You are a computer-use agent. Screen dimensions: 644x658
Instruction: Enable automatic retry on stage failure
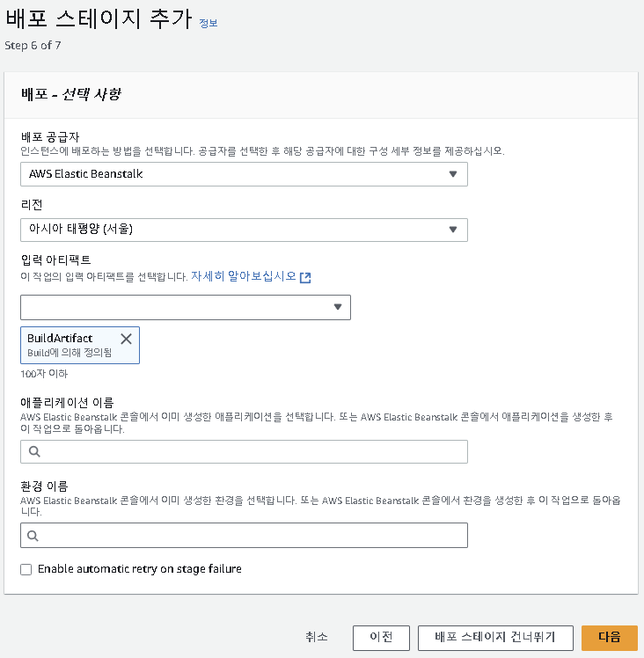(x=26, y=569)
